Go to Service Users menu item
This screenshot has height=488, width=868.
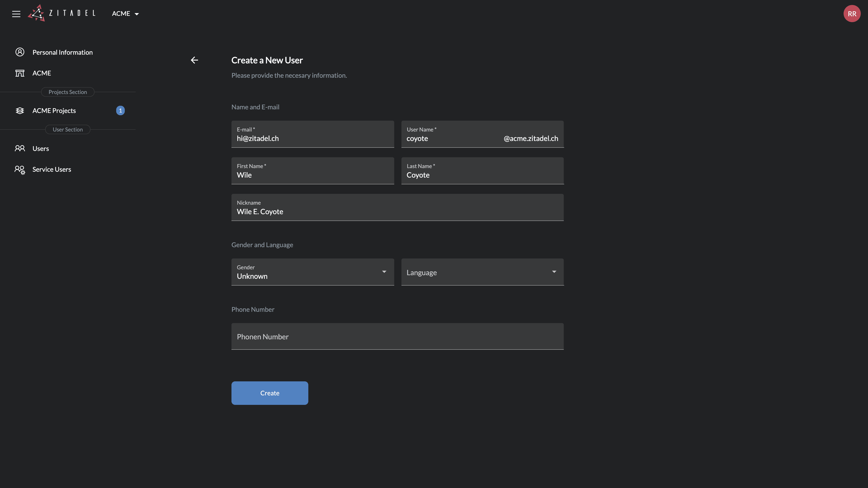[x=52, y=169]
